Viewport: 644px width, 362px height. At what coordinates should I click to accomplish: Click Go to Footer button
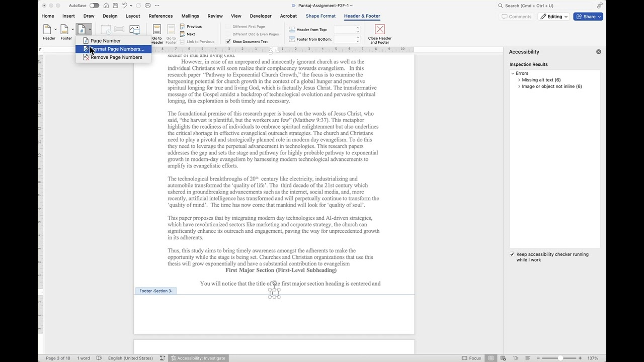point(171,34)
